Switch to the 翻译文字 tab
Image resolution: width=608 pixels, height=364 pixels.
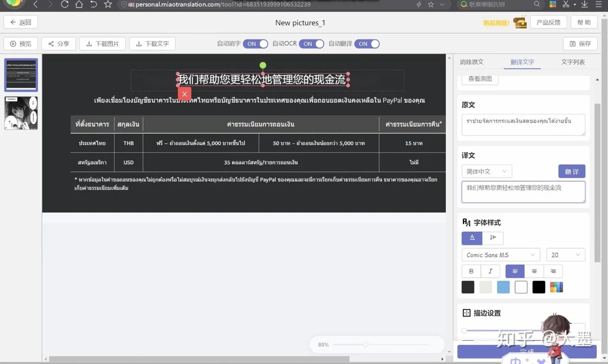pyautogui.click(x=522, y=62)
